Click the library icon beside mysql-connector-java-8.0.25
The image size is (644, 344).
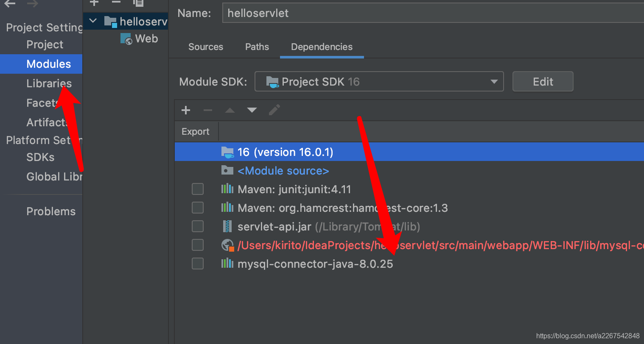[227, 264]
